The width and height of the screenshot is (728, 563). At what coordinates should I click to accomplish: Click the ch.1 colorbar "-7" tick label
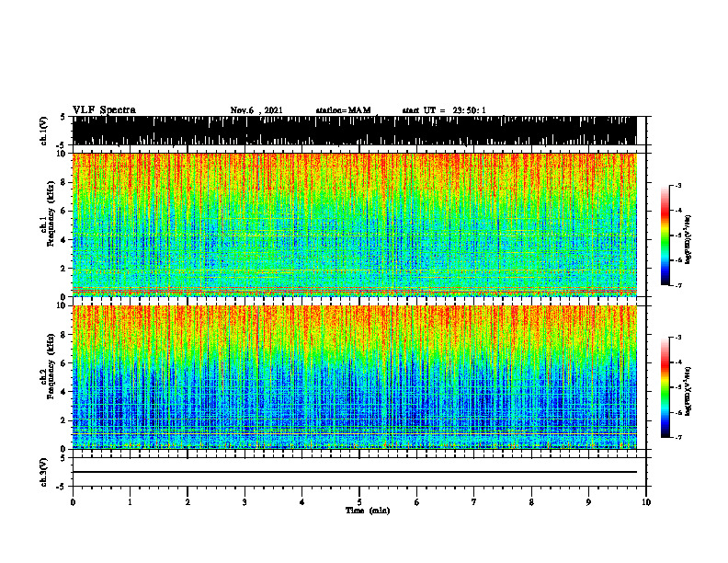tap(678, 285)
